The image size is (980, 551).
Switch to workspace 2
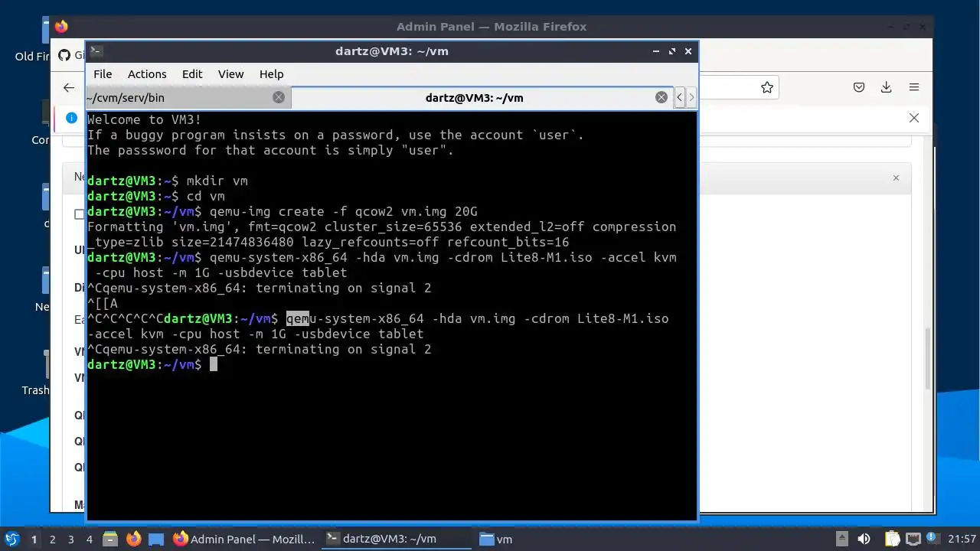point(52,539)
